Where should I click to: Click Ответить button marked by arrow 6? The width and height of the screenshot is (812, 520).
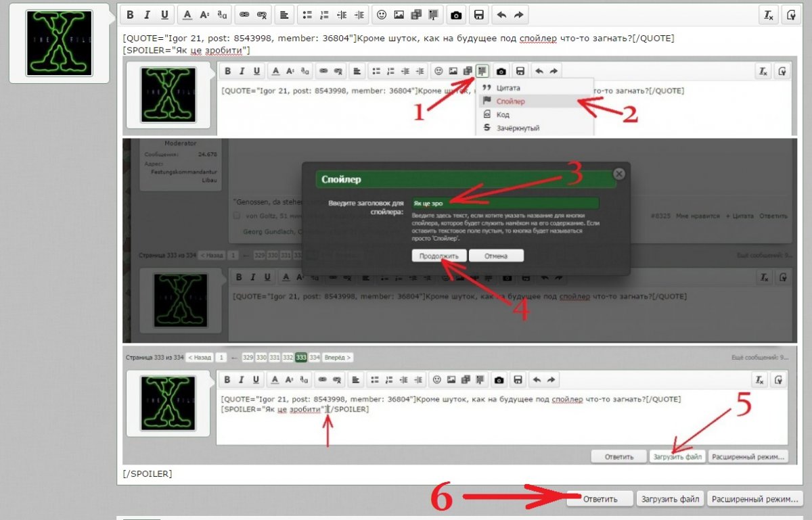[x=600, y=499]
